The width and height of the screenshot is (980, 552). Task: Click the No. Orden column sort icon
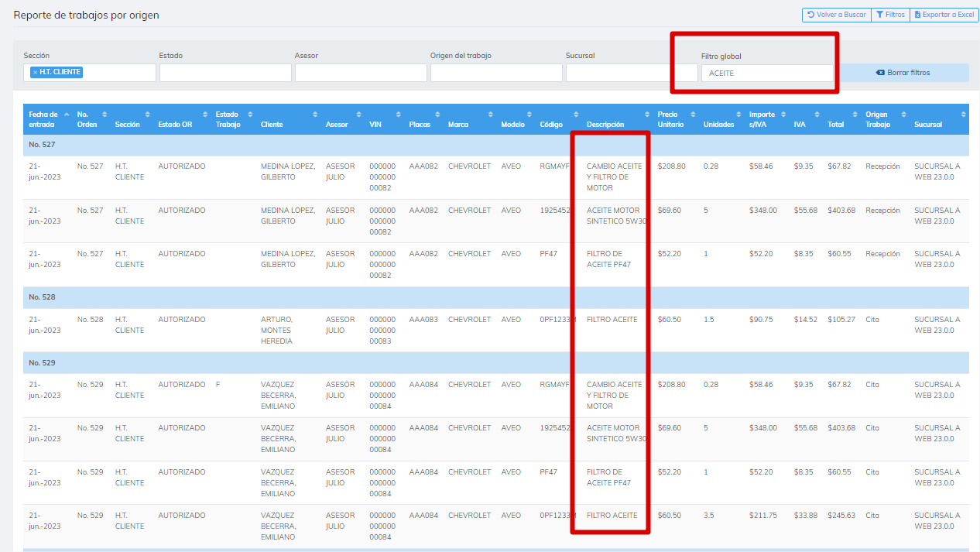105,115
